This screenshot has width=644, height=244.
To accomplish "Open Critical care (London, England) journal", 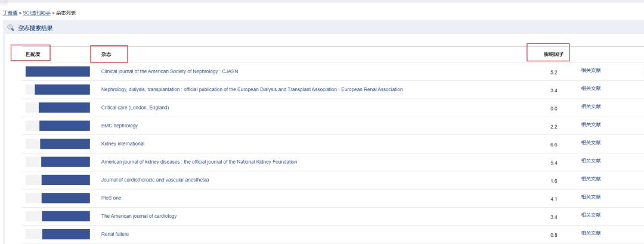I will click(135, 108).
